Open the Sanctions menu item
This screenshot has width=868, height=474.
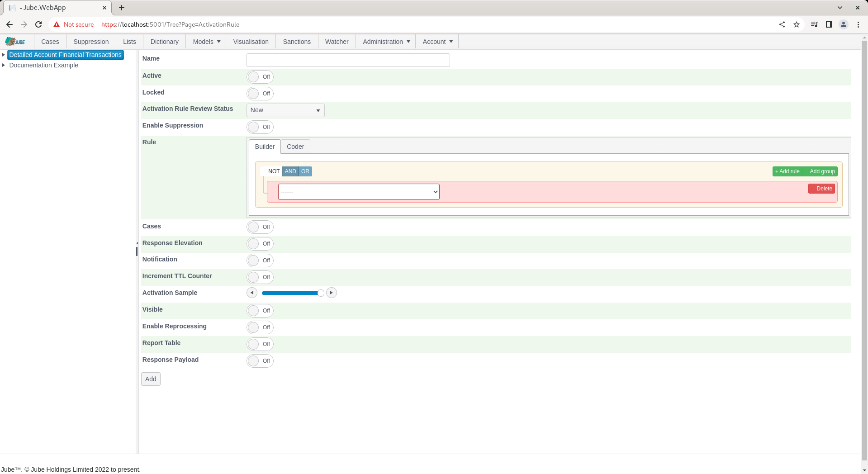(297, 42)
